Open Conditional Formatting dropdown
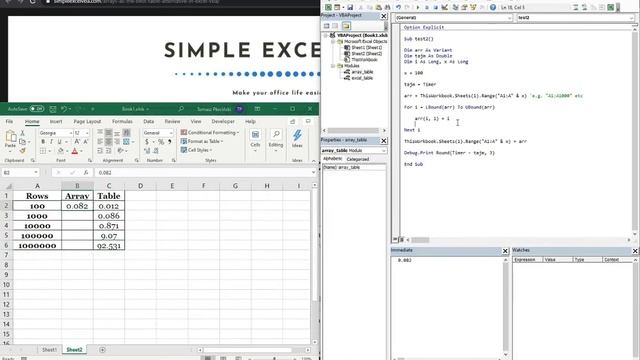 coord(210,133)
